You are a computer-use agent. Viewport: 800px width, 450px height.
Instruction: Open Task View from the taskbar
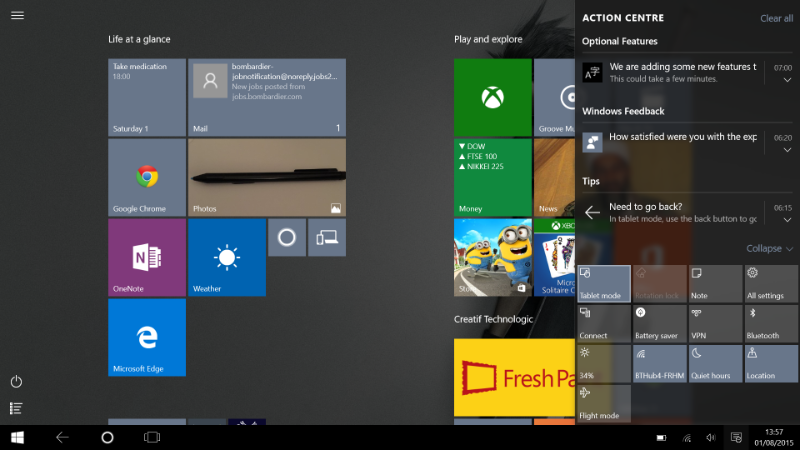pyautogui.click(x=152, y=437)
